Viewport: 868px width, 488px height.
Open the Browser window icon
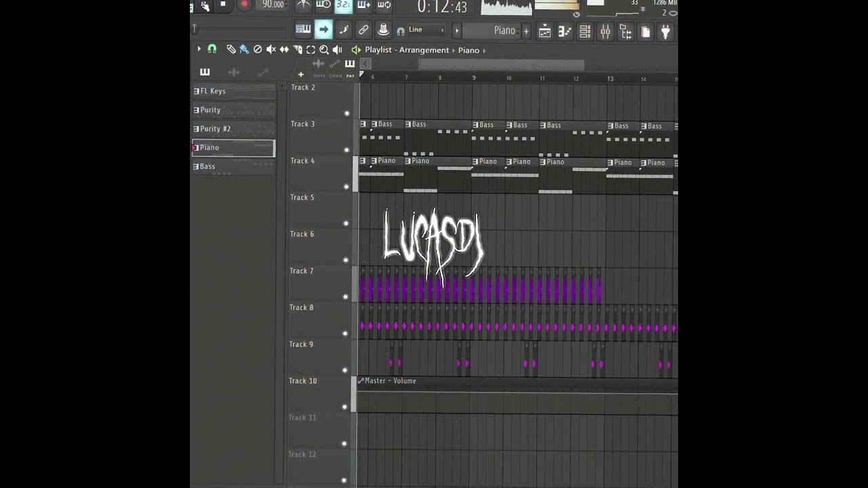pos(625,31)
